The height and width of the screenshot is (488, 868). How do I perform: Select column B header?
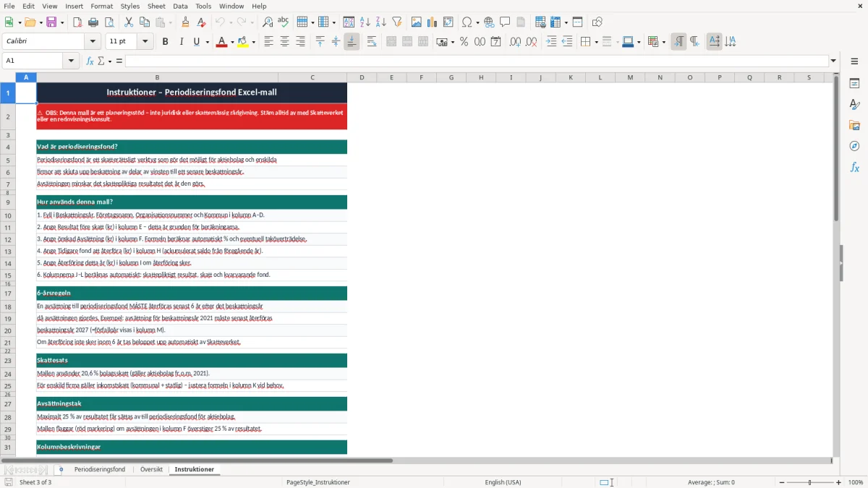click(157, 77)
